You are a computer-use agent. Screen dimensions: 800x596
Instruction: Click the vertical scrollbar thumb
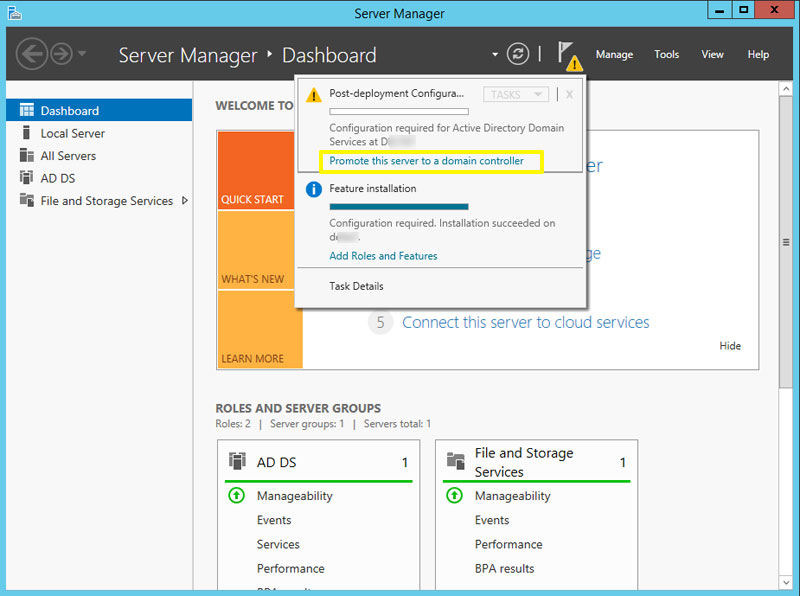pyautogui.click(x=786, y=242)
